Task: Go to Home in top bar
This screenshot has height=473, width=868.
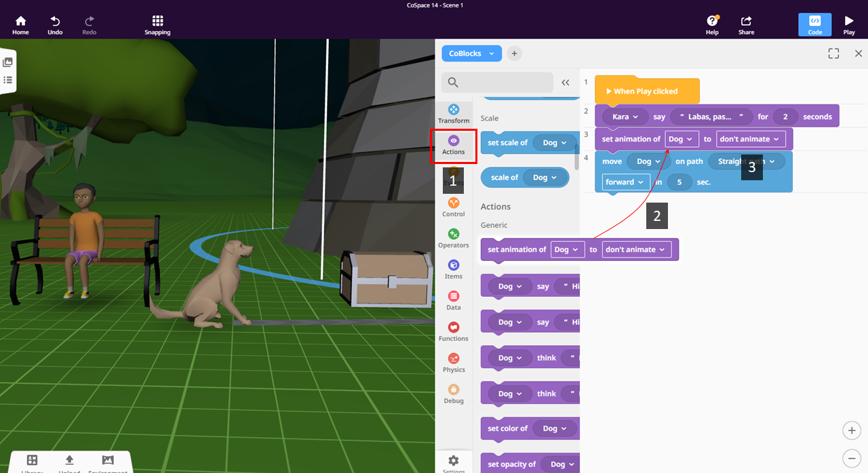Action: (x=20, y=25)
